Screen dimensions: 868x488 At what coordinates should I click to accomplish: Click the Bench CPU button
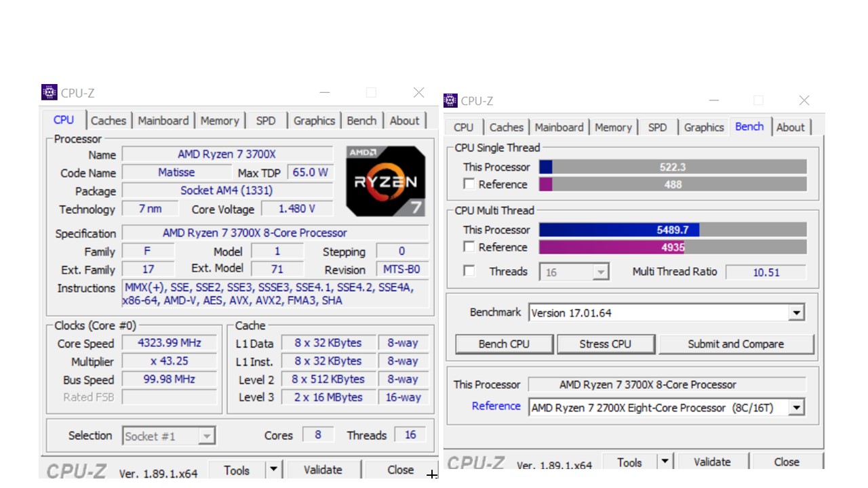pyautogui.click(x=504, y=344)
